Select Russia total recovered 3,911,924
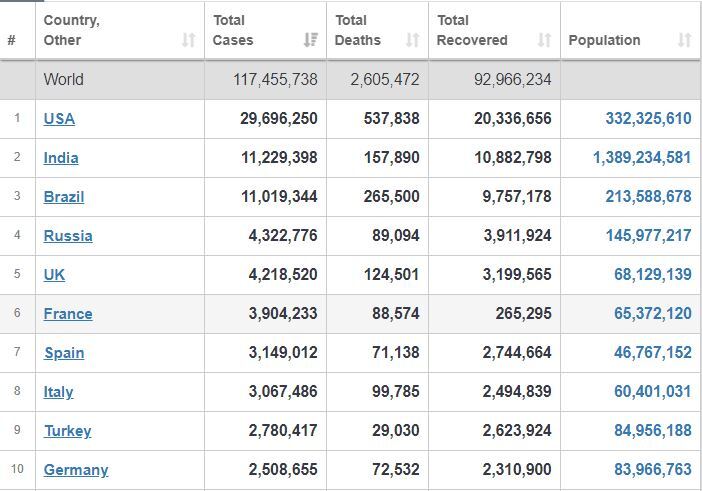This screenshot has height=491, width=702. [x=517, y=235]
